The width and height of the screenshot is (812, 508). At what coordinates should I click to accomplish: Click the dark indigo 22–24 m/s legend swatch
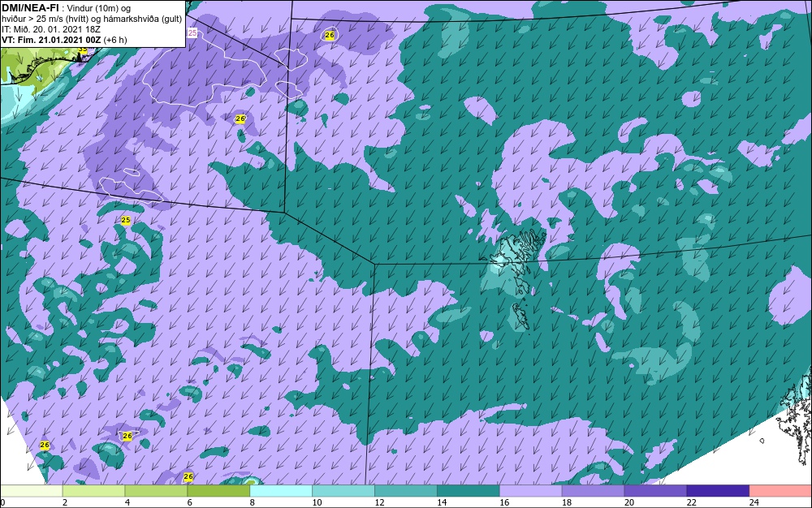pos(719,491)
